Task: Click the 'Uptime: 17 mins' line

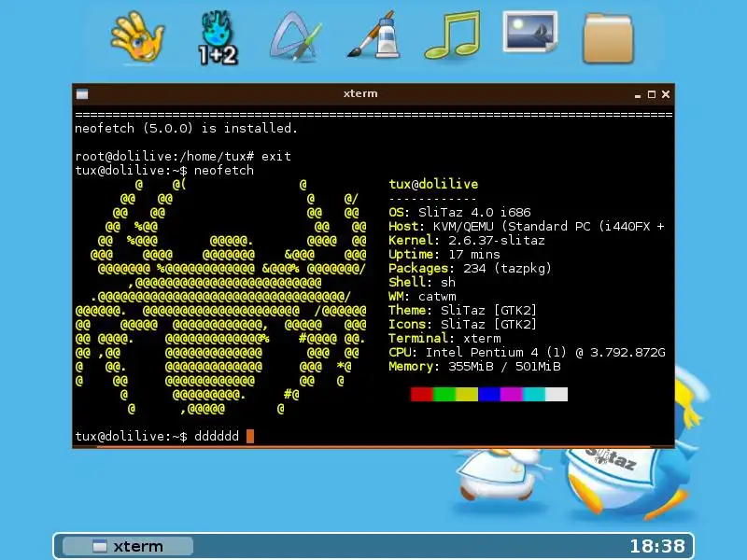Action: point(444,254)
